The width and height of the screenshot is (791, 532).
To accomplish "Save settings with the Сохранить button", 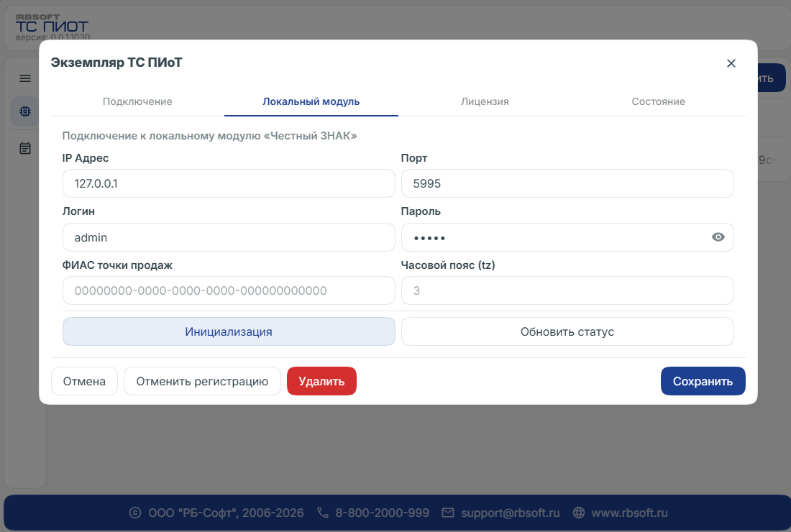I will tap(703, 381).
